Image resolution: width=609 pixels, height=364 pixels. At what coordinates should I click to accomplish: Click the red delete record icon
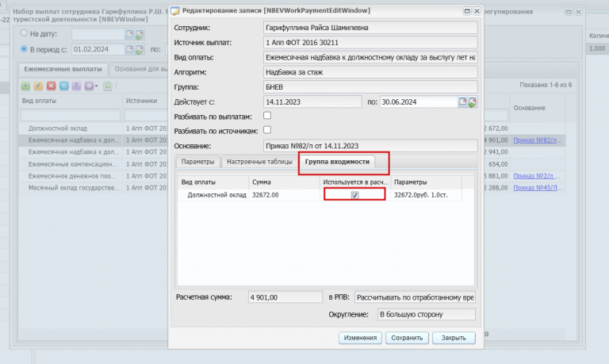[x=52, y=86]
